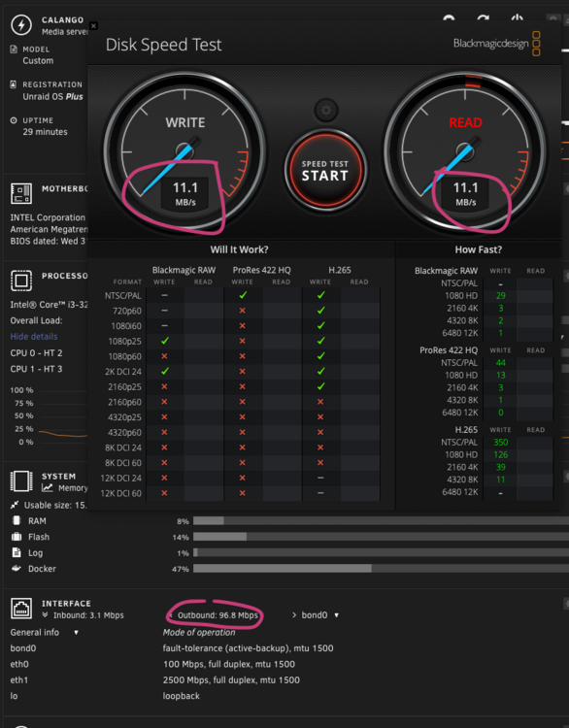Click the Processor chip icon

pos(21,281)
